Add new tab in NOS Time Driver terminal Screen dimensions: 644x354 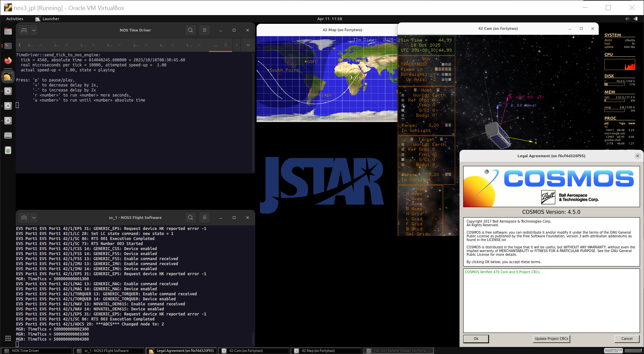[x=24, y=30]
